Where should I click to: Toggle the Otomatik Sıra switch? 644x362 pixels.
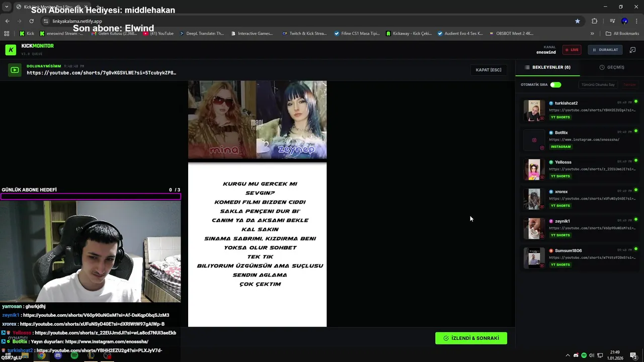(x=555, y=84)
